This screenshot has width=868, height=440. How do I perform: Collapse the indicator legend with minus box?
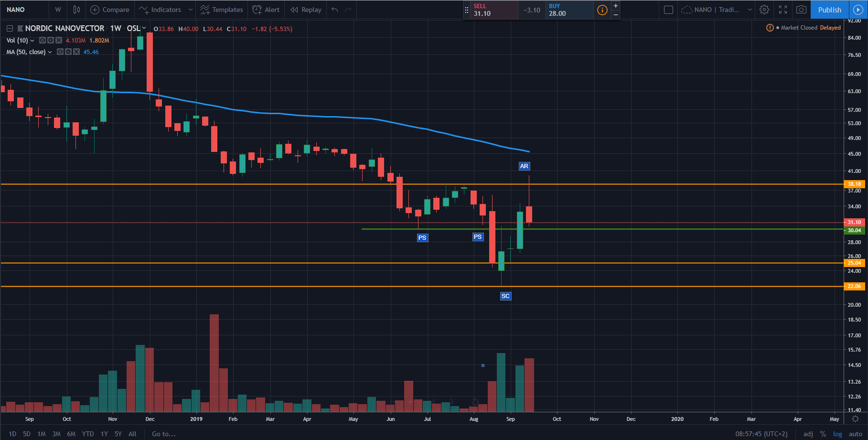(10, 29)
